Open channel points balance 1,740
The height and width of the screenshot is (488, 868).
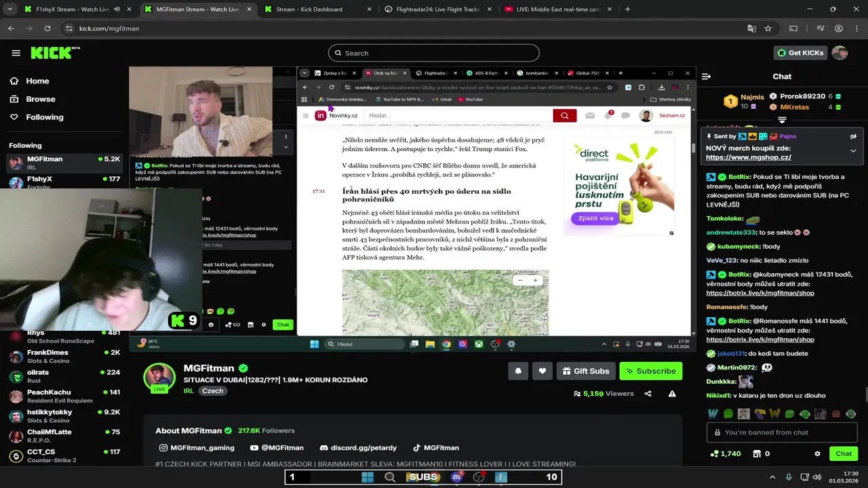pyautogui.click(x=725, y=453)
